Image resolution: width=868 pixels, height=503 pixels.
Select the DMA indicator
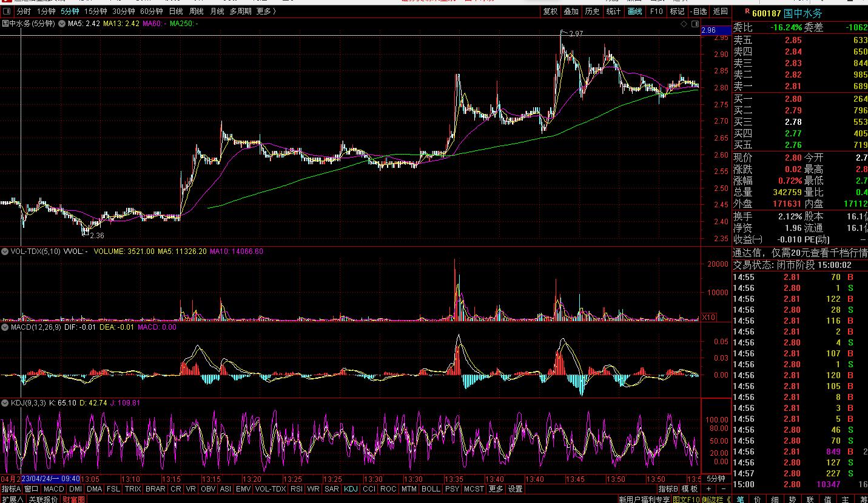click(x=94, y=488)
